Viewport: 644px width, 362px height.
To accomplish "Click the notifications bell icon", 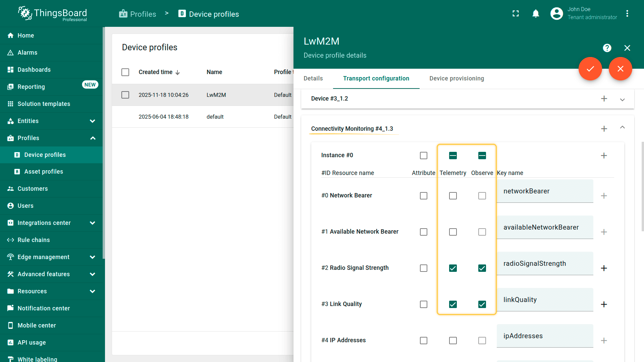I will 536,14.
